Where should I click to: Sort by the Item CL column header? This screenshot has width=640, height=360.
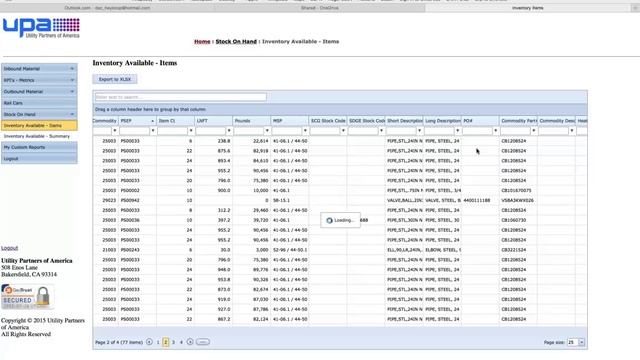[176, 121]
